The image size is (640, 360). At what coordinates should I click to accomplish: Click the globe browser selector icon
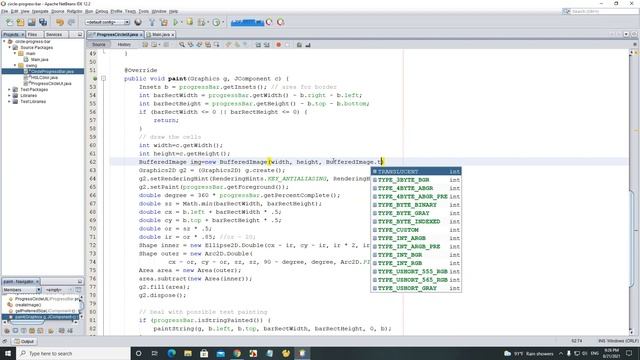tap(138, 22)
